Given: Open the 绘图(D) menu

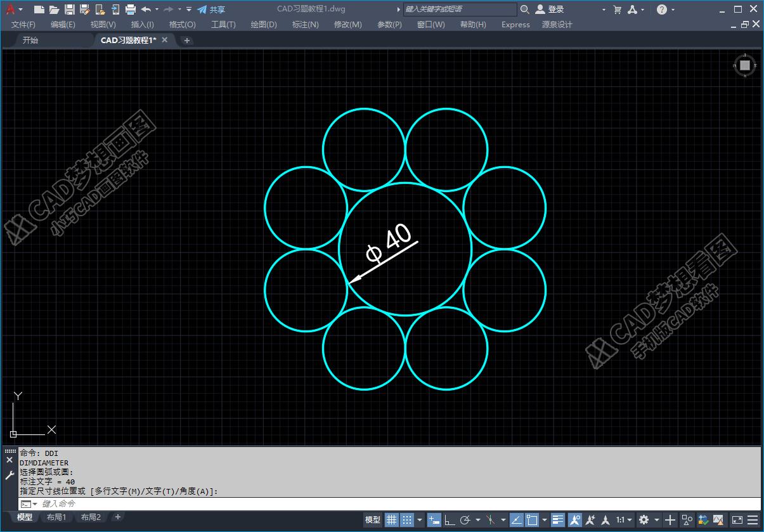Looking at the screenshot, I should point(264,25).
